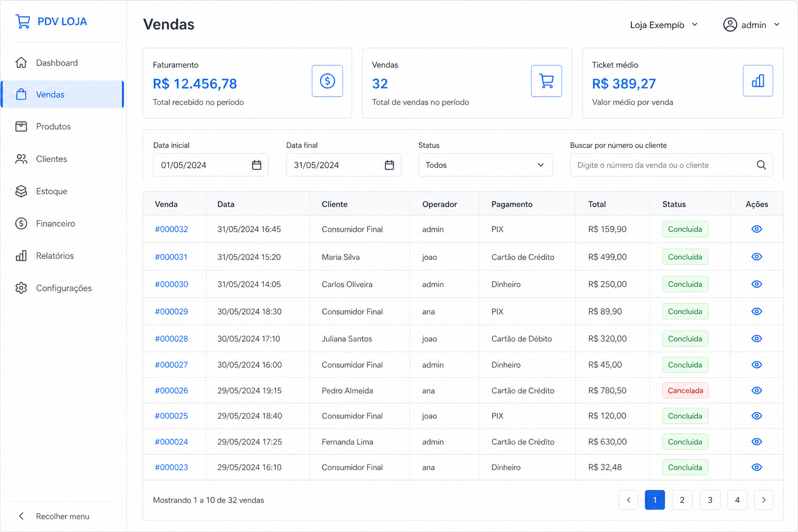Screen dimensions: 798x532
Task: Click the Relatórios bar chart icon in sidebar
Action: point(21,256)
